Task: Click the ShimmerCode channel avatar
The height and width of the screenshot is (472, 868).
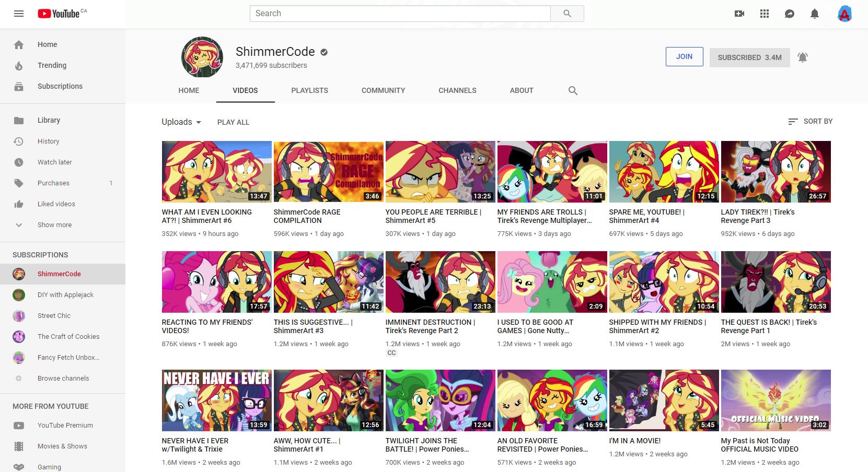Action: 202,57
